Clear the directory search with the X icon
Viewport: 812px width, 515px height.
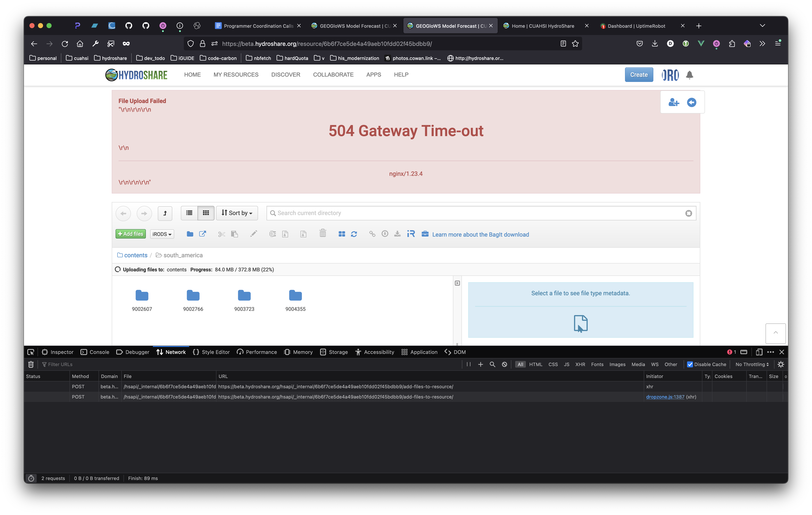tap(689, 213)
